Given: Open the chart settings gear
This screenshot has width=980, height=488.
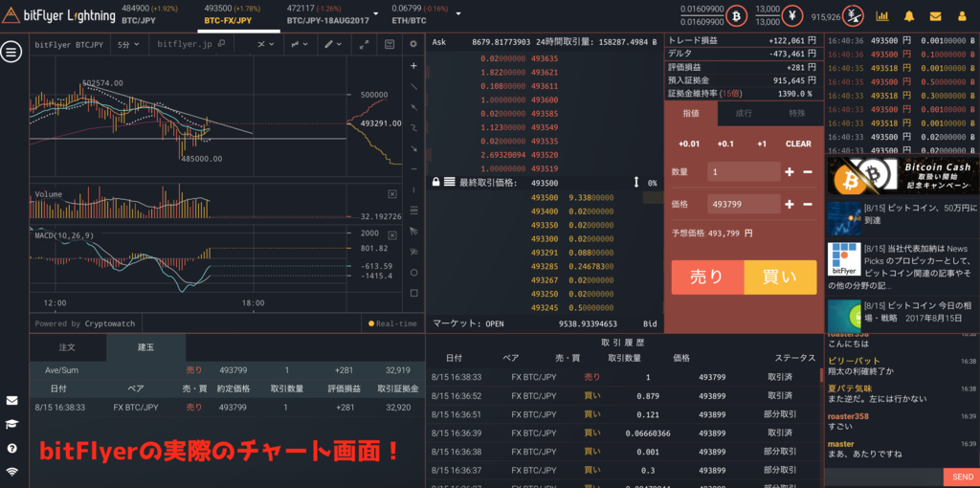Looking at the screenshot, I should pos(413,44).
